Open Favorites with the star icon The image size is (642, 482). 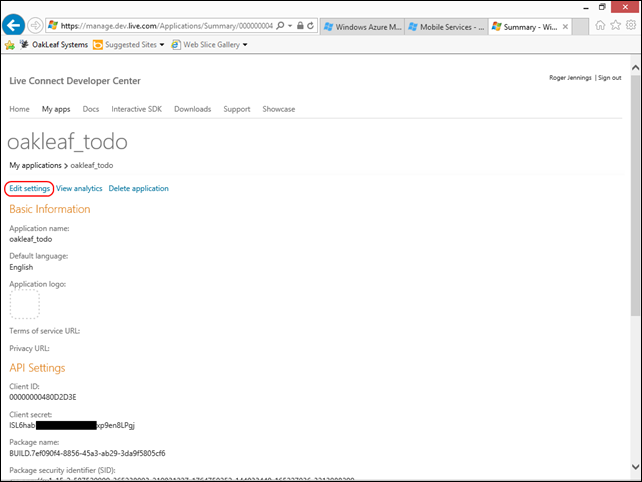615,25
